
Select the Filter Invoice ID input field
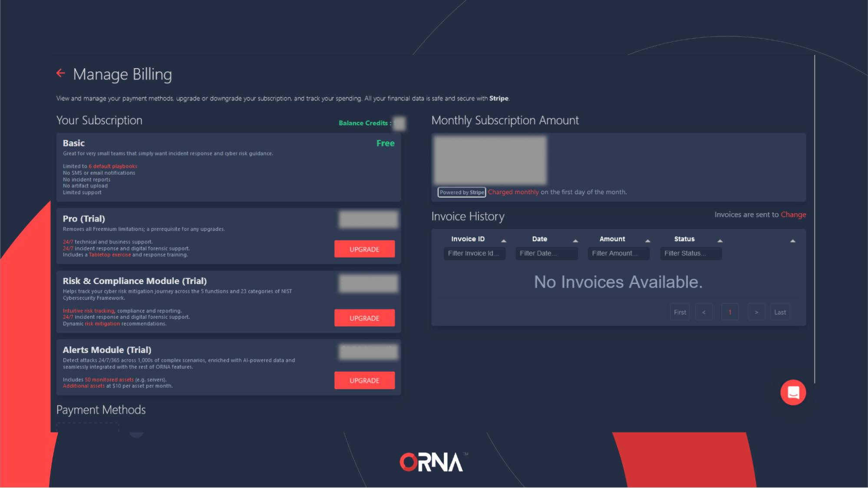pyautogui.click(x=474, y=253)
